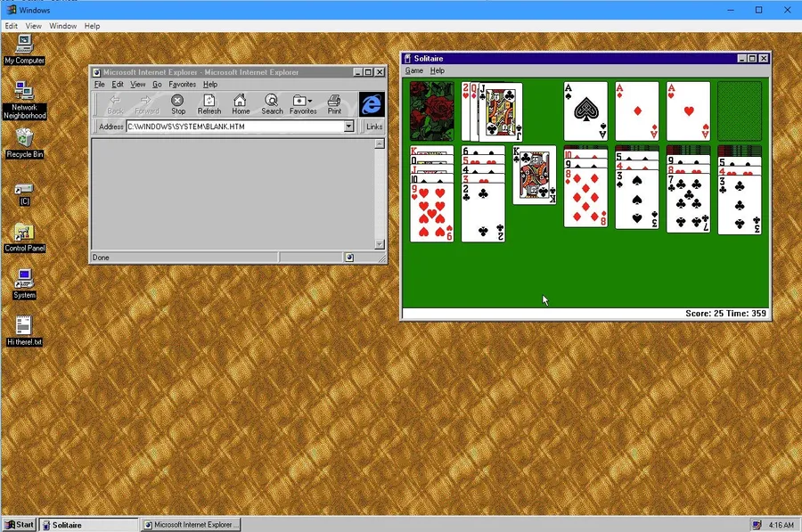This screenshot has height=532, width=802.
Task: Click the Back button in Internet Explorer
Action: pyautogui.click(x=115, y=104)
